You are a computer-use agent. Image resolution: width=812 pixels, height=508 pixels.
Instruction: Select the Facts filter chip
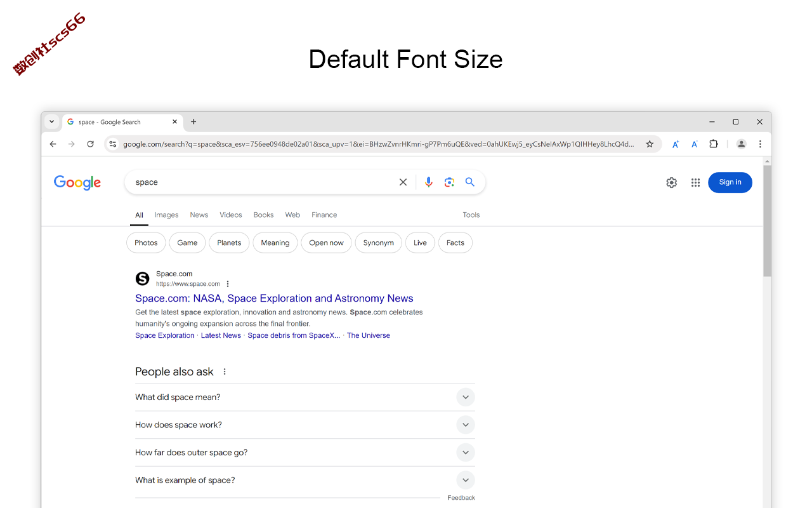pos(455,243)
